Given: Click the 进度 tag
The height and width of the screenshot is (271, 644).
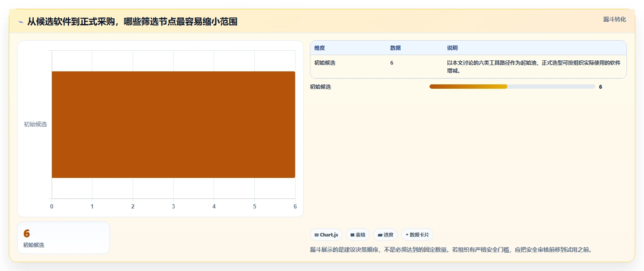Looking at the screenshot, I should pyautogui.click(x=385, y=235).
